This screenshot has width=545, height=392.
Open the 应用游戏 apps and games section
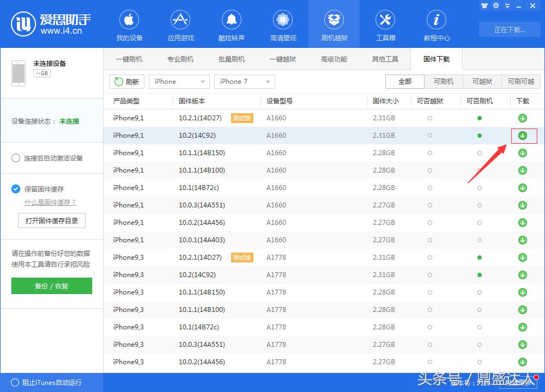pos(180,24)
